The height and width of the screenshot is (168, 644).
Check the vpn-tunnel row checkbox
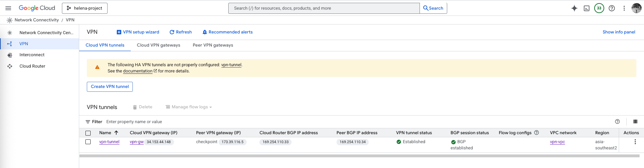click(88, 142)
